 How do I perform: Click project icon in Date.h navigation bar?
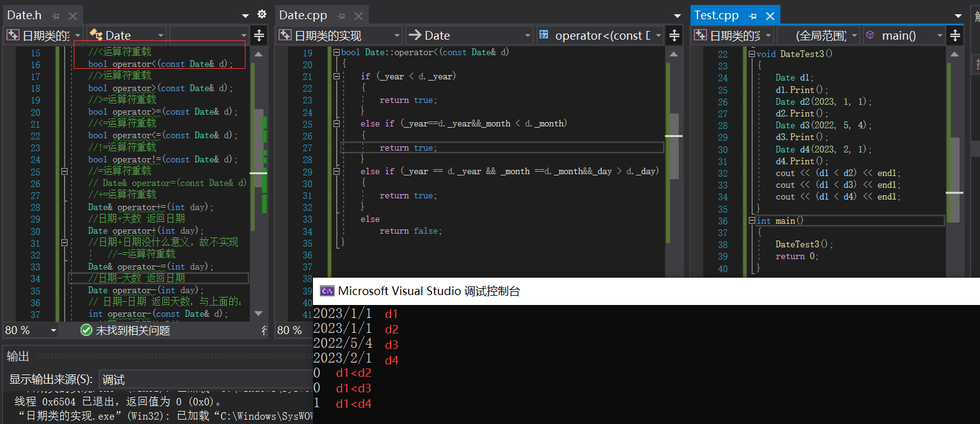tap(12, 35)
